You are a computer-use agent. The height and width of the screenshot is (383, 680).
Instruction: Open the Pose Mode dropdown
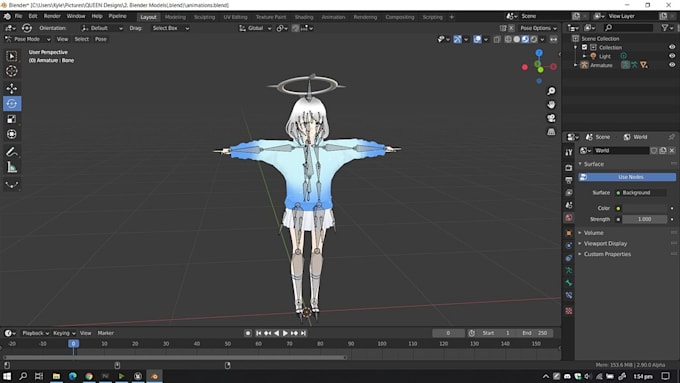pyautogui.click(x=27, y=39)
